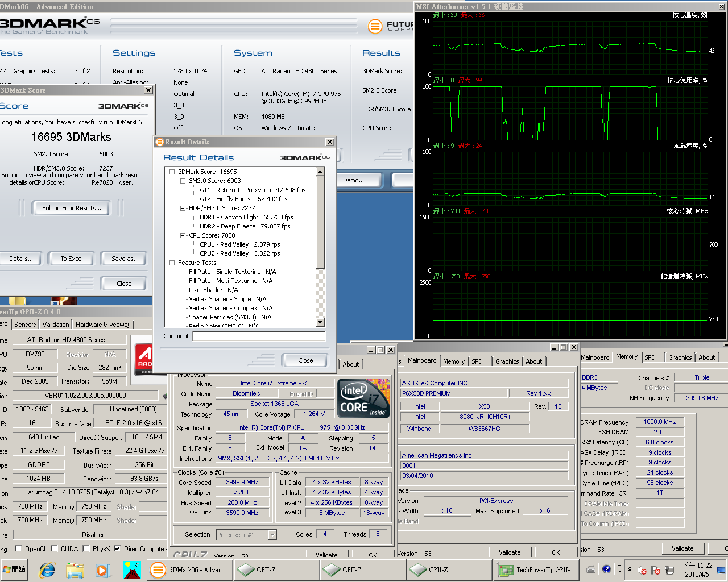This screenshot has height=582, width=728.
Task: Switch to the Sensors tab in GPU-Z
Action: point(25,325)
